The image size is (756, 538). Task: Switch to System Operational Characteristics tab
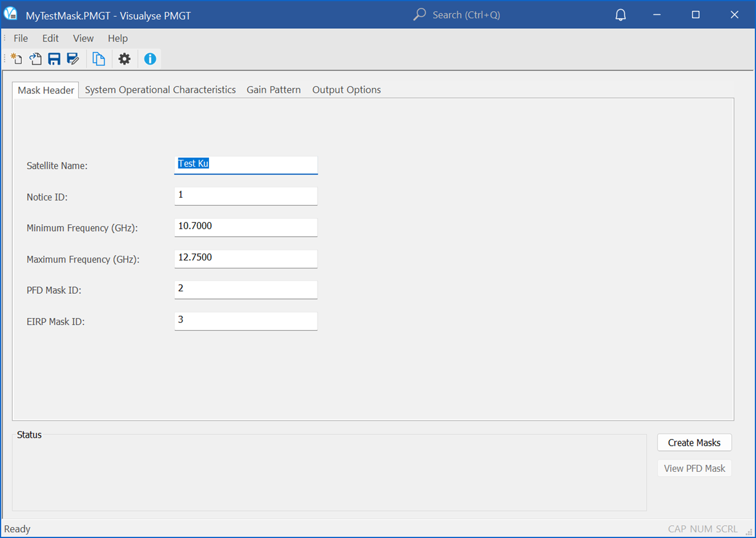point(160,90)
